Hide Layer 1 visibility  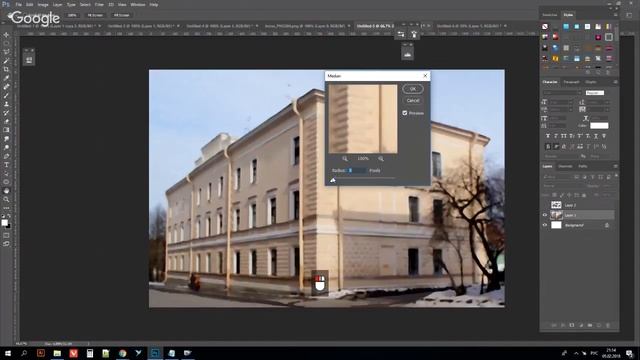coord(544,215)
